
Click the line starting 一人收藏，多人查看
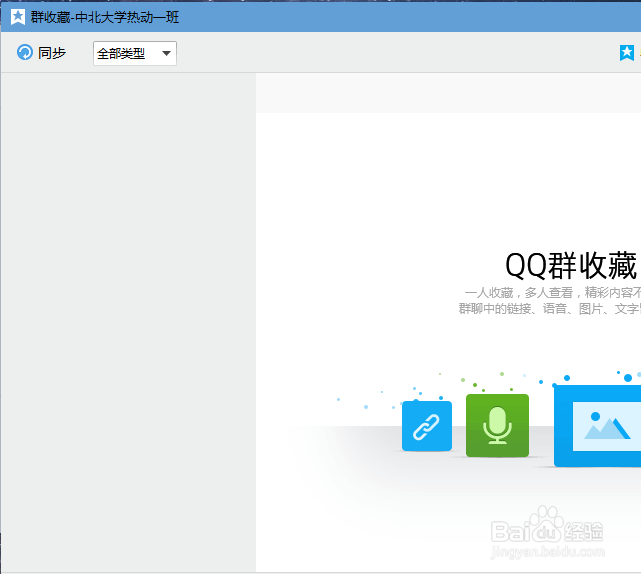[x=553, y=293]
